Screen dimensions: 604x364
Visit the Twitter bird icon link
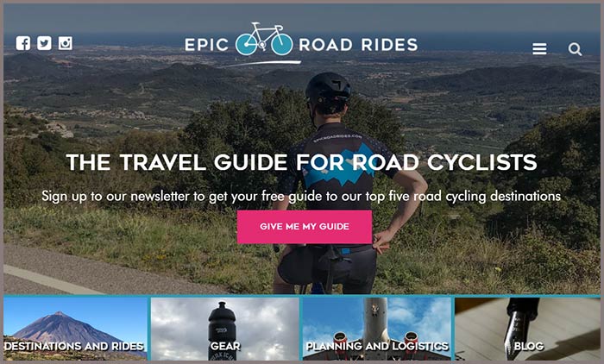click(x=44, y=43)
